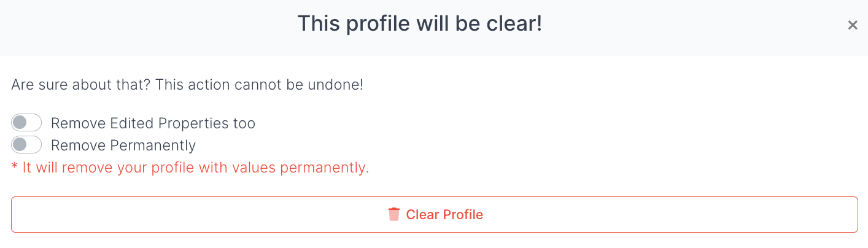The image size is (868, 248).
Task: Click "This action cannot be undone!" sentence
Action: pyautogui.click(x=259, y=85)
